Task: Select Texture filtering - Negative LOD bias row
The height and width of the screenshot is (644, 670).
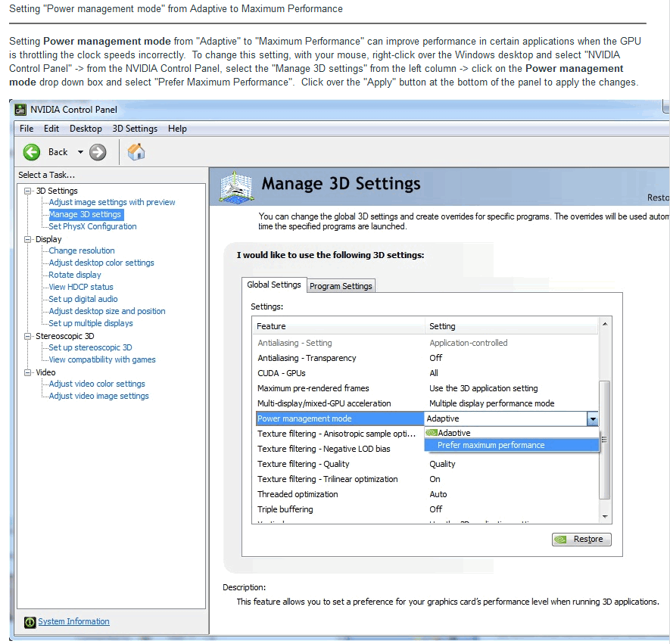Action: [x=340, y=450]
